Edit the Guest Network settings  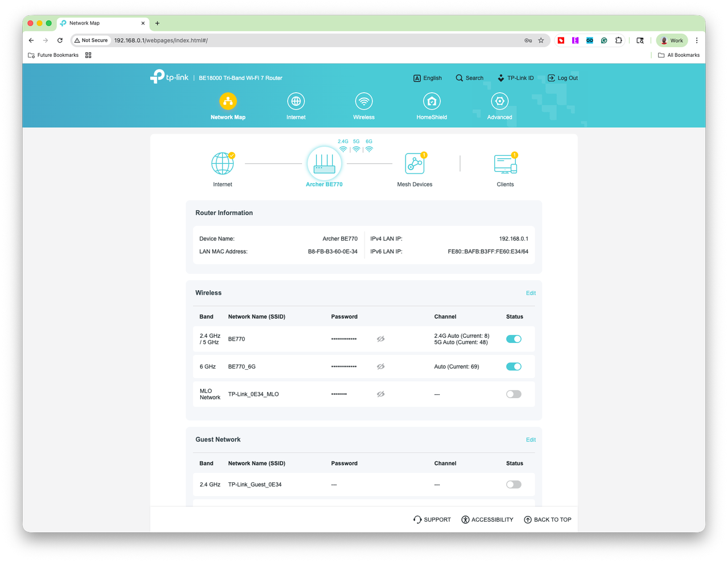pos(531,440)
